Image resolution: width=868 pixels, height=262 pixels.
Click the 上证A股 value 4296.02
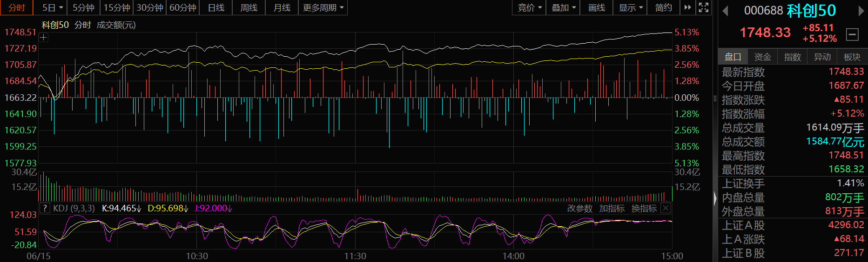pos(846,225)
